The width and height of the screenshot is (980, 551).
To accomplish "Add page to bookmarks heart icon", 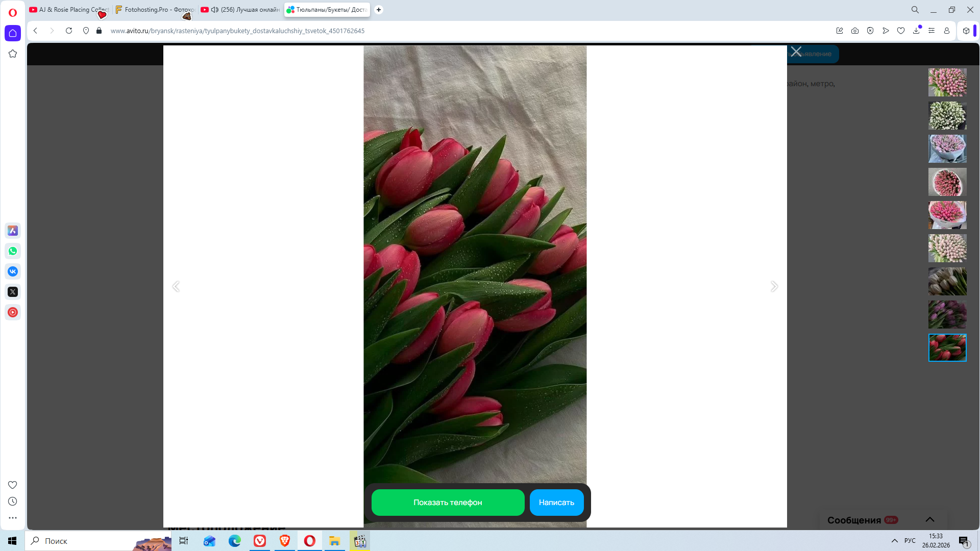I will pyautogui.click(x=901, y=31).
